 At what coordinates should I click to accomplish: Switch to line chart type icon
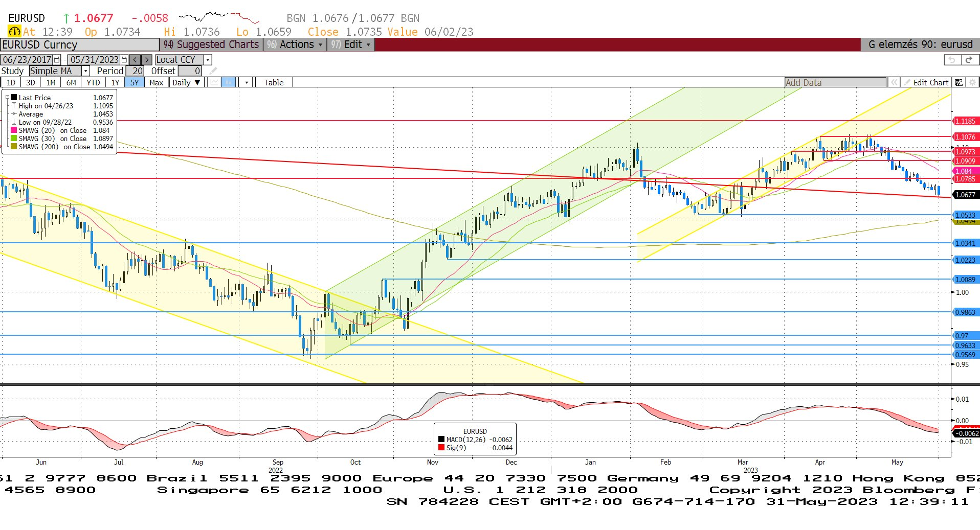pyautogui.click(x=215, y=82)
